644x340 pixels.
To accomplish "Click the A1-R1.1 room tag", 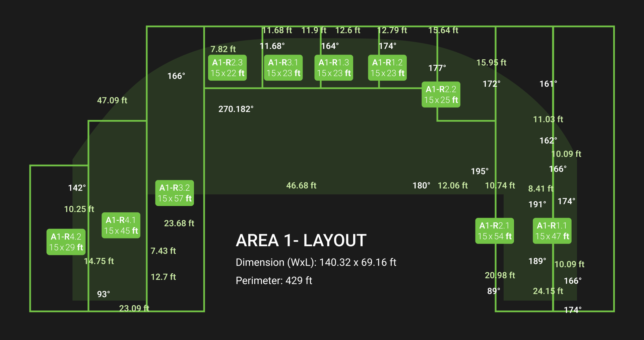I will [x=552, y=231].
